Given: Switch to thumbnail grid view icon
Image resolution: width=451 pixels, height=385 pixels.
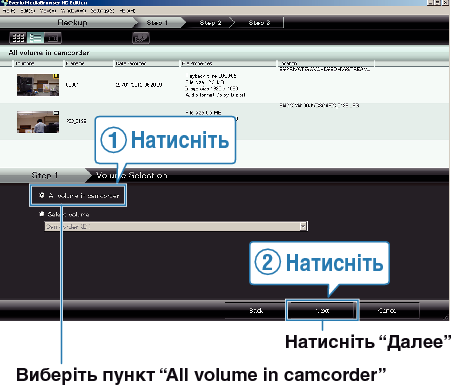Looking at the screenshot, I should click(x=18, y=38).
